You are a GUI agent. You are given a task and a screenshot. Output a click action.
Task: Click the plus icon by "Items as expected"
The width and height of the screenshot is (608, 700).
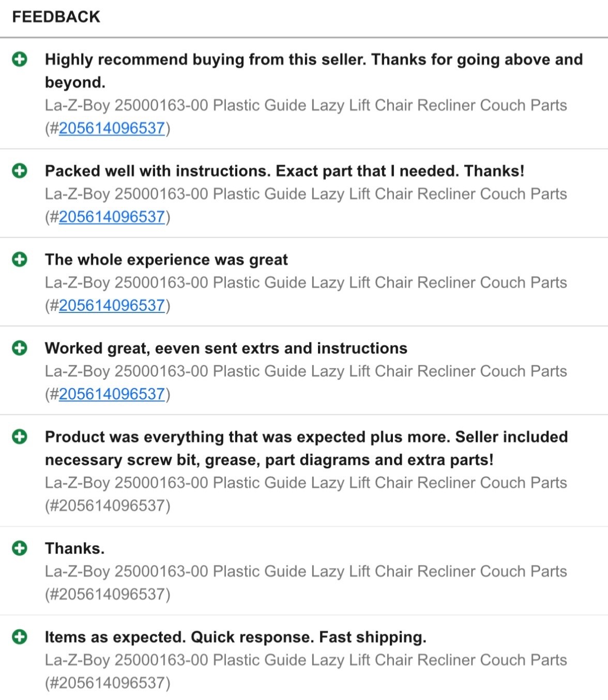[x=20, y=636]
